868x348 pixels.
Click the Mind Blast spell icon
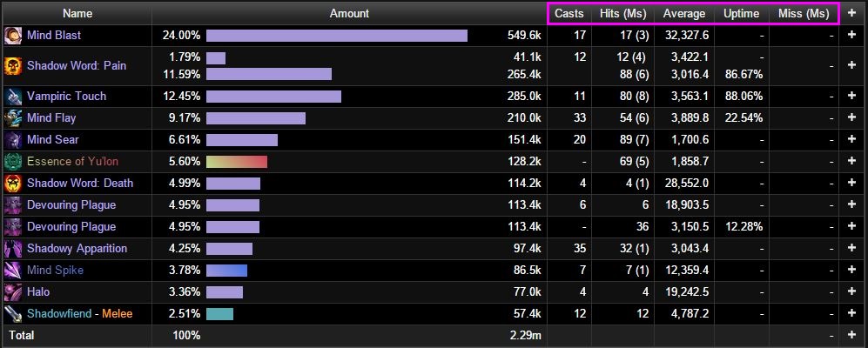[13, 36]
